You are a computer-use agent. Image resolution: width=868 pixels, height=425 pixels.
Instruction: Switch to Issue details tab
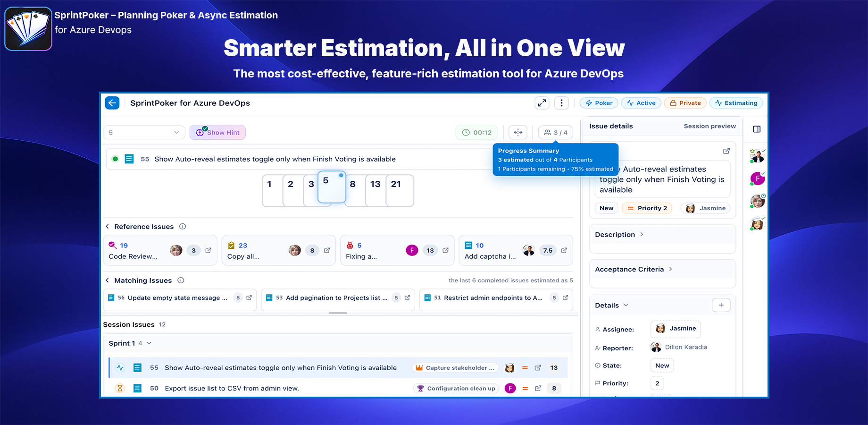click(x=611, y=126)
